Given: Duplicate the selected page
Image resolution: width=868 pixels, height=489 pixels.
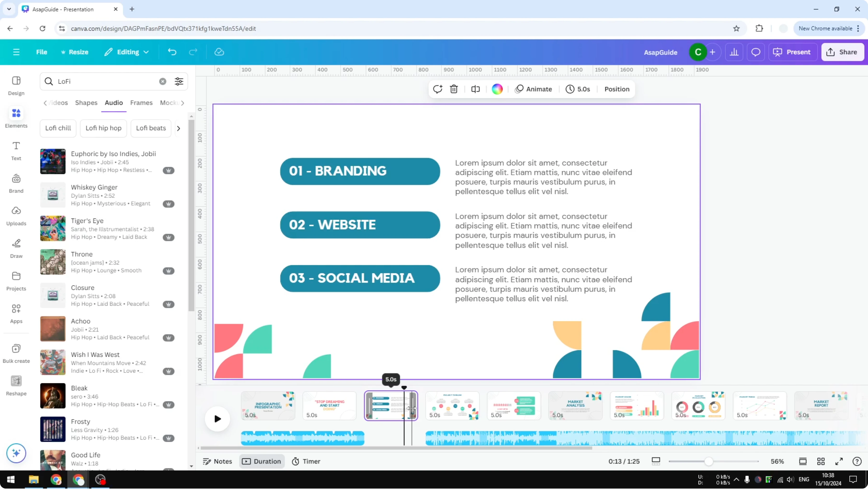Looking at the screenshot, I should click(x=437, y=89).
